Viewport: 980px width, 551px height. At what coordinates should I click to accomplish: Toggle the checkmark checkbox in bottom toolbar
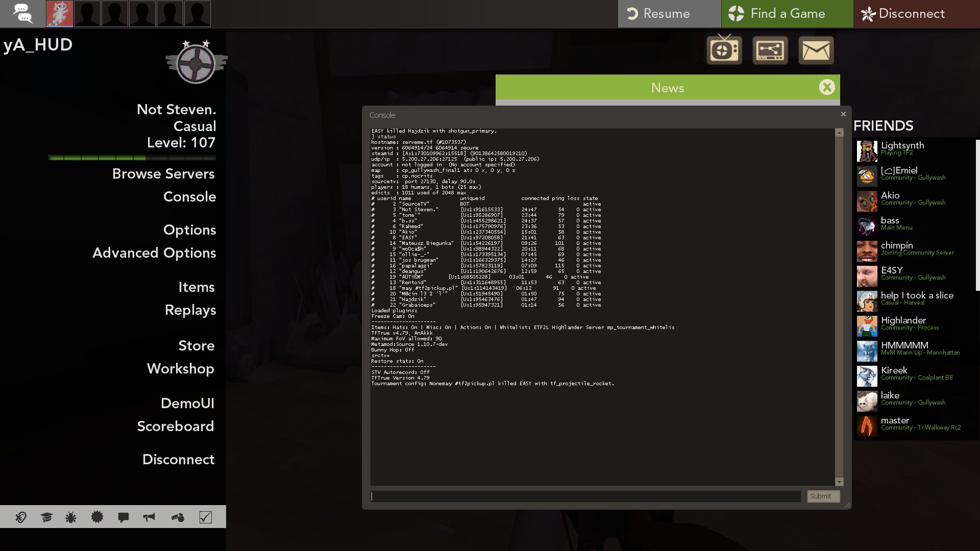tap(205, 517)
